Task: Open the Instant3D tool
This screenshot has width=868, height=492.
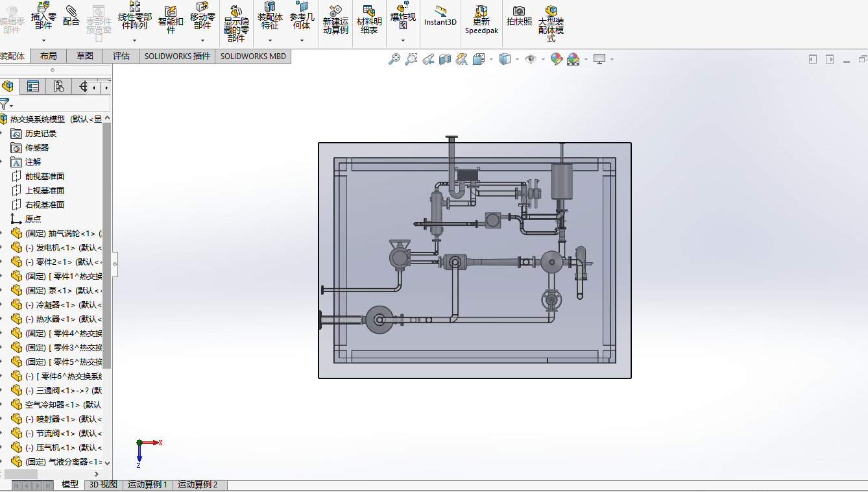Action: [440, 16]
